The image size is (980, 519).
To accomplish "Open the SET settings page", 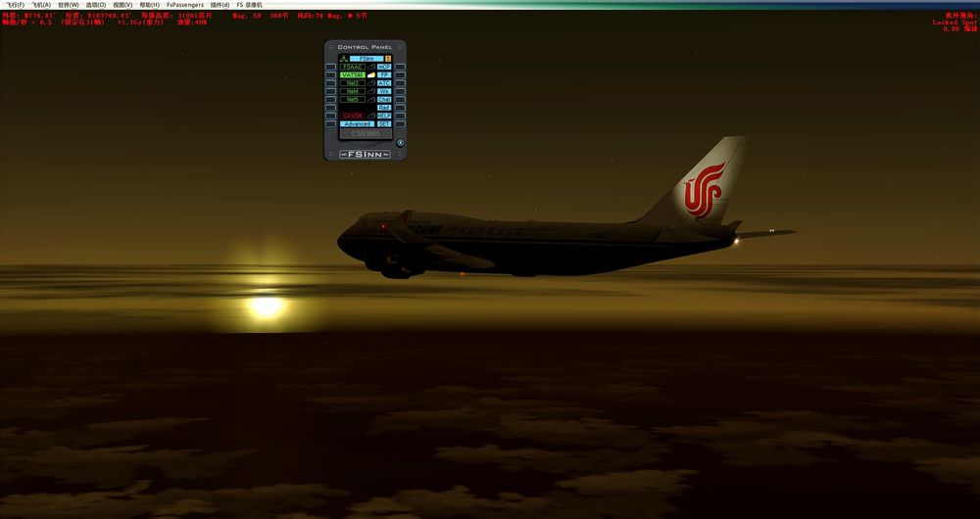I will 384,123.
